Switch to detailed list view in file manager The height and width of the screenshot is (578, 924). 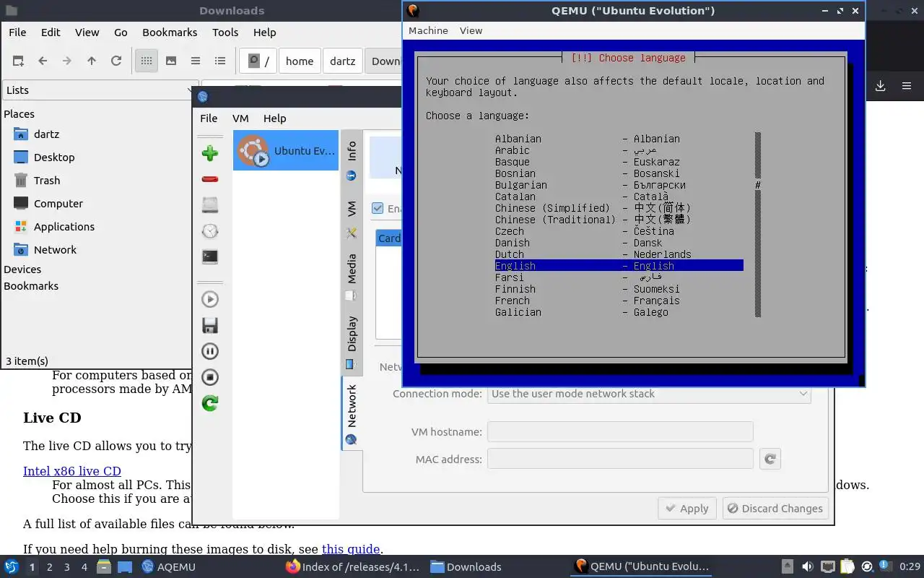click(x=220, y=61)
